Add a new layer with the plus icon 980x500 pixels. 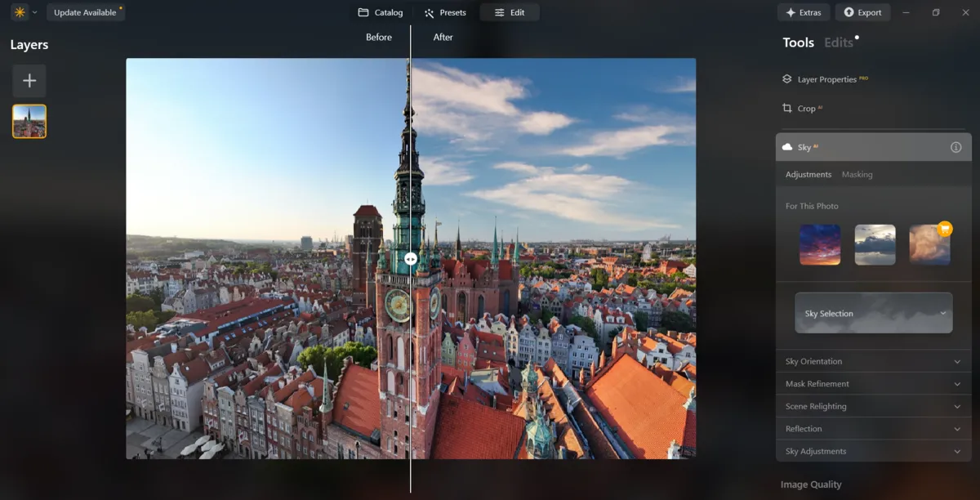[29, 80]
